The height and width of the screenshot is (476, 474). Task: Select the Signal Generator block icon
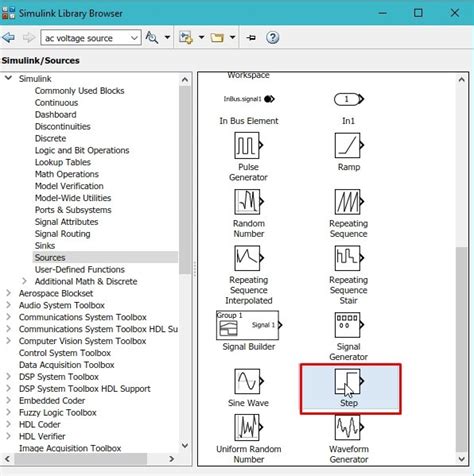coord(349,325)
